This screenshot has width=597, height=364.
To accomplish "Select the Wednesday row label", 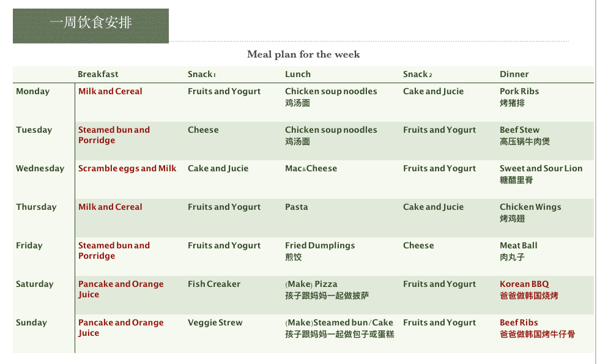I will point(40,168).
